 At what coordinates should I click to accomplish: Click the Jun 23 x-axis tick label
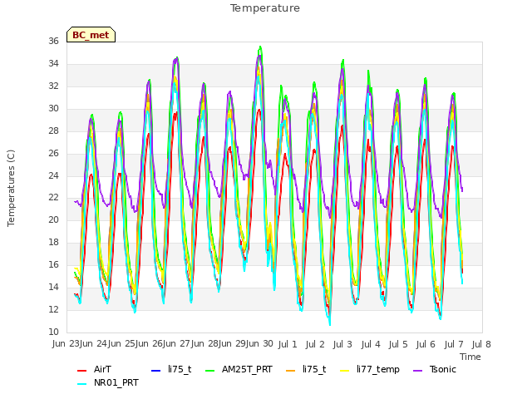tap(66, 344)
